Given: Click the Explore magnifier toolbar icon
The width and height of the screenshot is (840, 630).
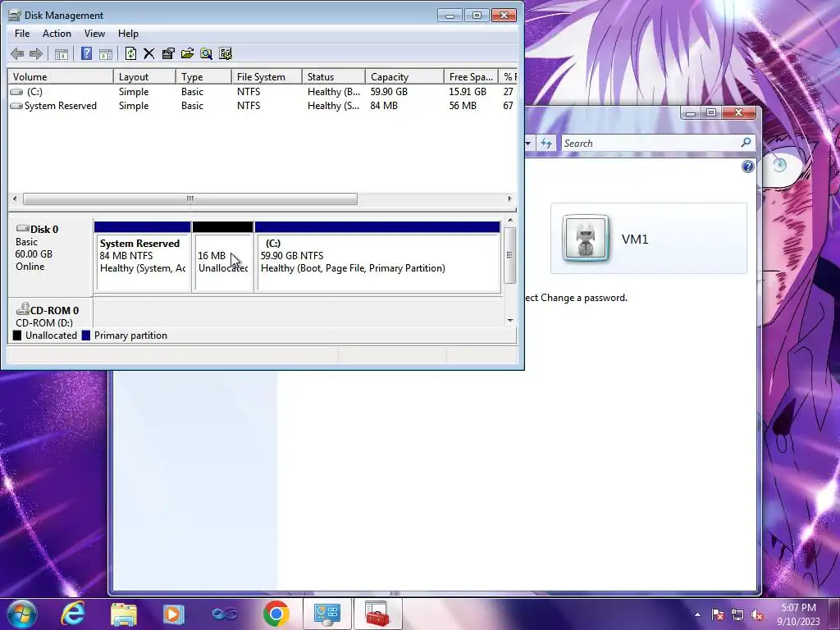Looking at the screenshot, I should 206,53.
